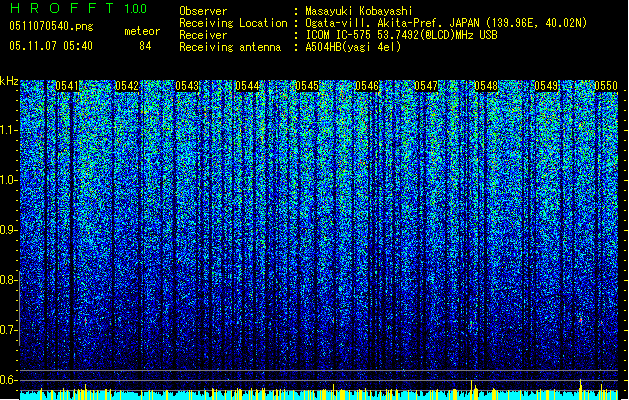The height and width of the screenshot is (400, 629).
Task: Click the HROFFT title text
Action: [x=62, y=8]
